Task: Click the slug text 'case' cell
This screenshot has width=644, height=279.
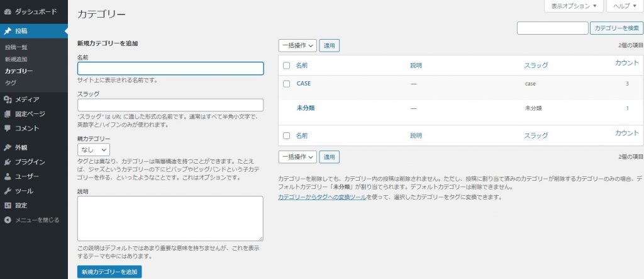Action: [x=530, y=84]
